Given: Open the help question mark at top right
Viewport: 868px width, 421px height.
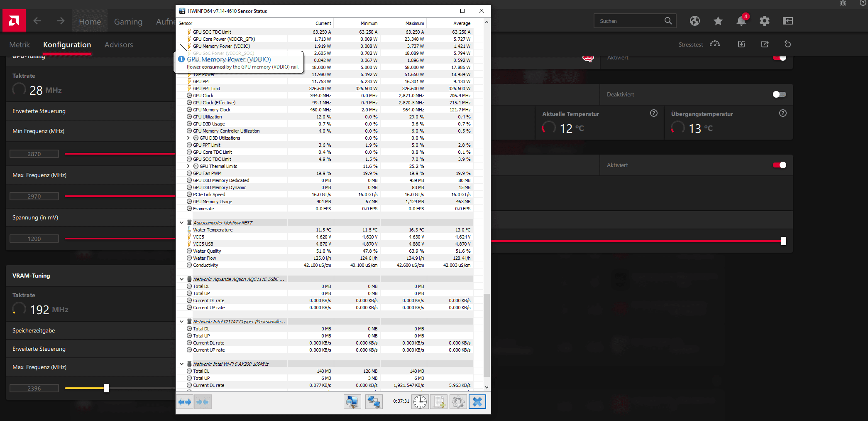Looking at the screenshot, I should [863, 3].
